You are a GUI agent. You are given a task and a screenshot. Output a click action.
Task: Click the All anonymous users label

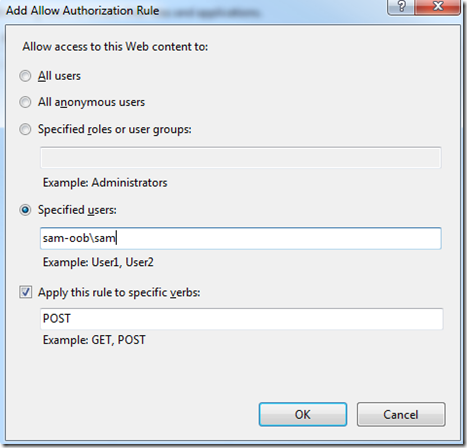pos(91,102)
